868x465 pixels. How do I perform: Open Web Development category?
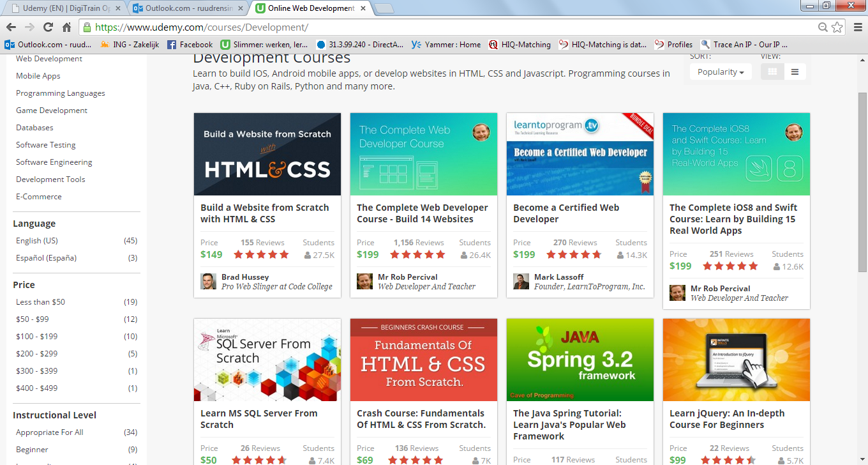(x=49, y=58)
